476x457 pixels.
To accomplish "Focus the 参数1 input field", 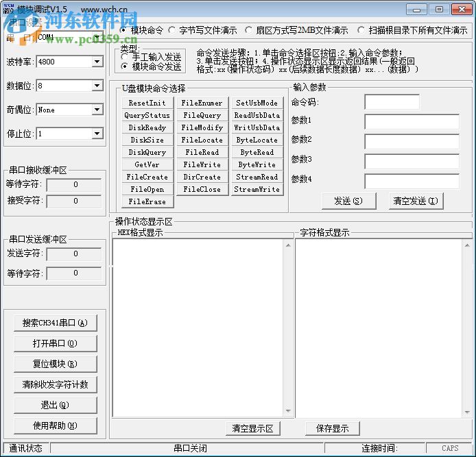I will click(x=412, y=121).
